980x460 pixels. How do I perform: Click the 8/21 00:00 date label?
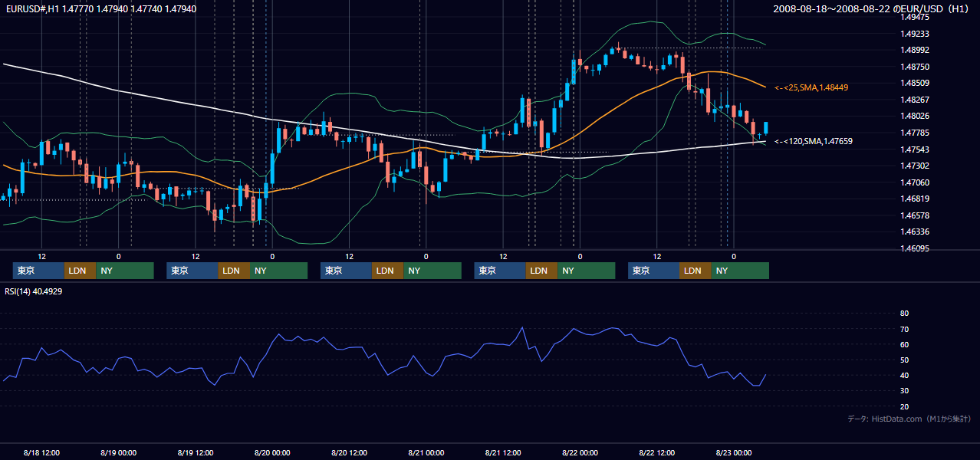coord(426,452)
